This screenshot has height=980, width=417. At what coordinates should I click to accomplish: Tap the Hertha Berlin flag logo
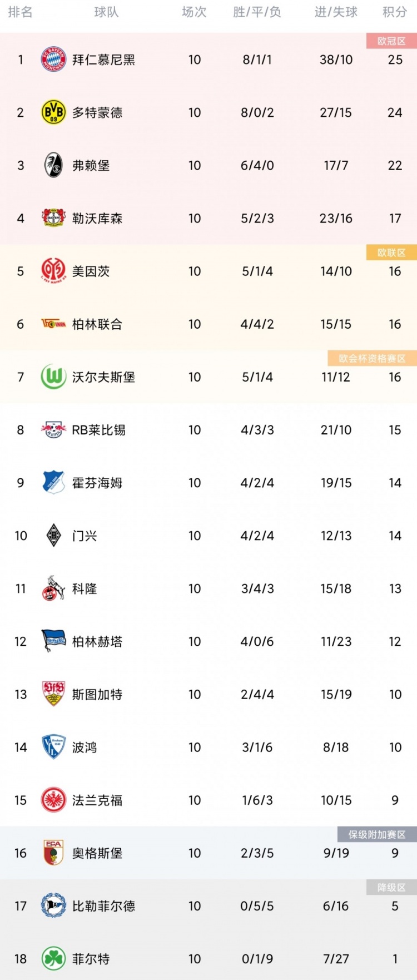53,641
